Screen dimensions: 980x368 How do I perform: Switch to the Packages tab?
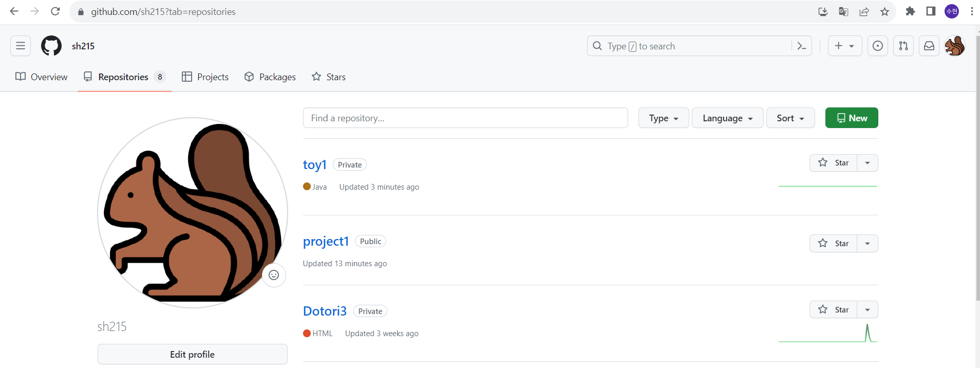coord(270,77)
